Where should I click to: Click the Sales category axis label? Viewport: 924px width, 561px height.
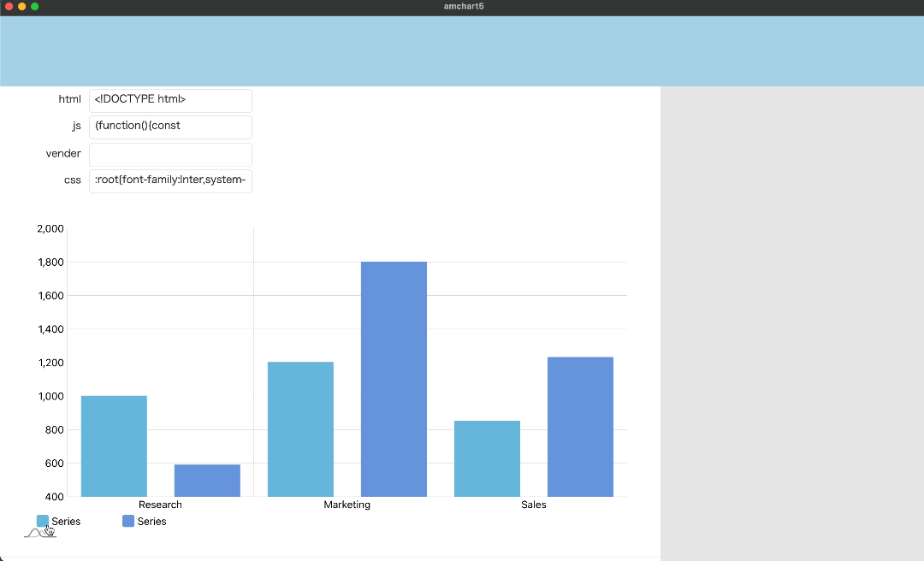(x=533, y=505)
